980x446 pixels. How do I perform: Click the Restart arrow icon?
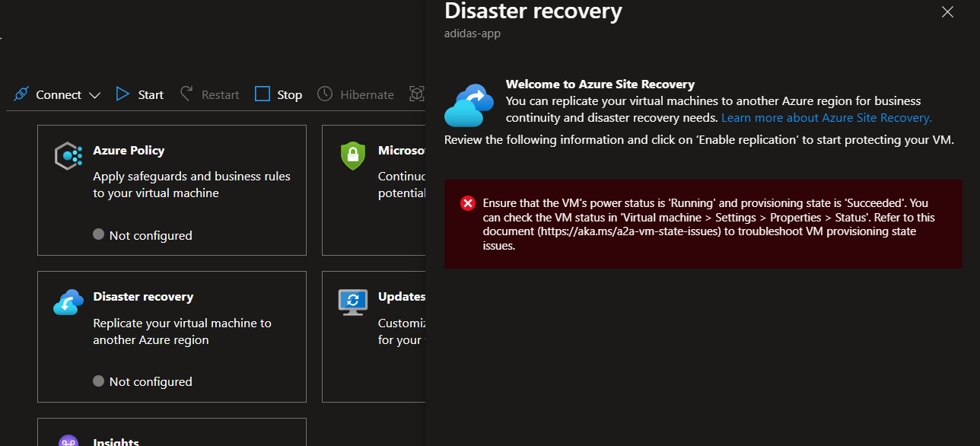(x=186, y=93)
